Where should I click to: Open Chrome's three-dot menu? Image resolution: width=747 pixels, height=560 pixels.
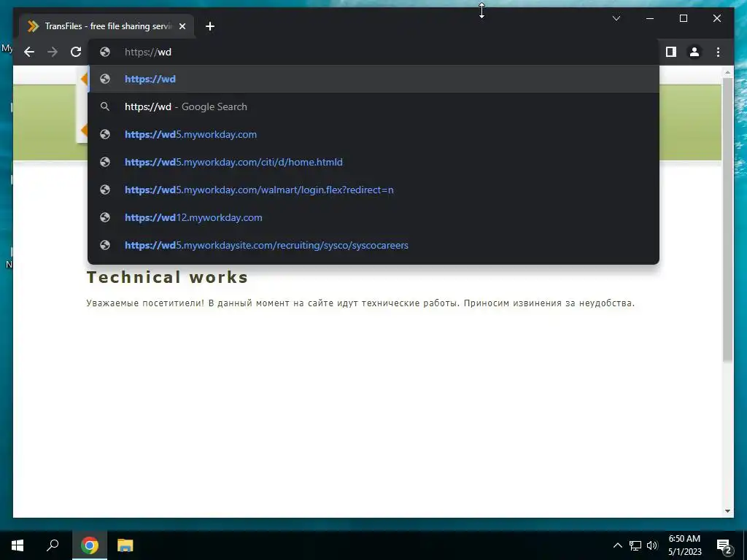(x=718, y=52)
